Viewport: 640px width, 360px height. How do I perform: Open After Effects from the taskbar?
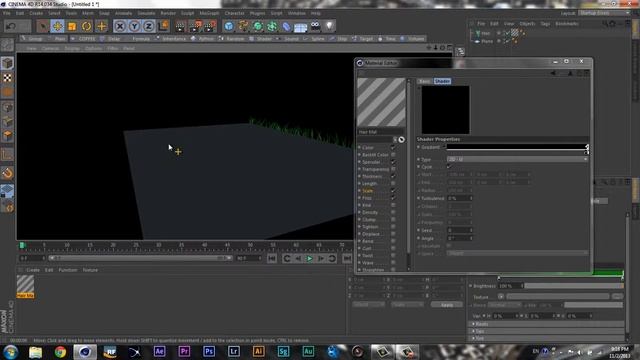click(x=159, y=351)
